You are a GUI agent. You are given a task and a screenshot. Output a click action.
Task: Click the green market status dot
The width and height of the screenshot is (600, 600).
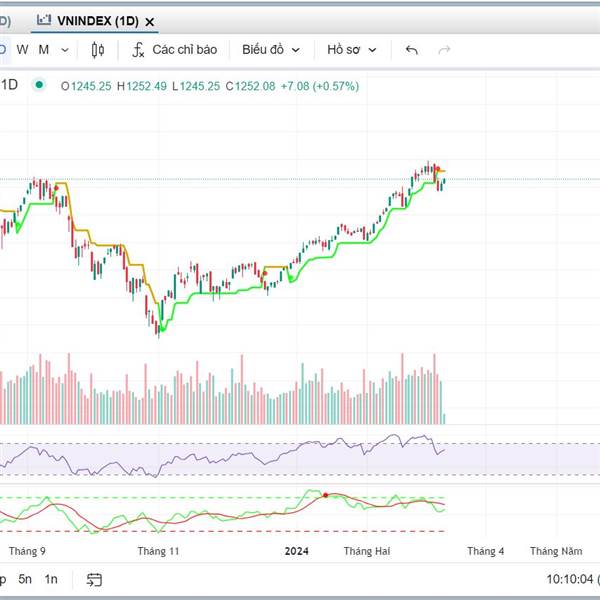(39, 85)
